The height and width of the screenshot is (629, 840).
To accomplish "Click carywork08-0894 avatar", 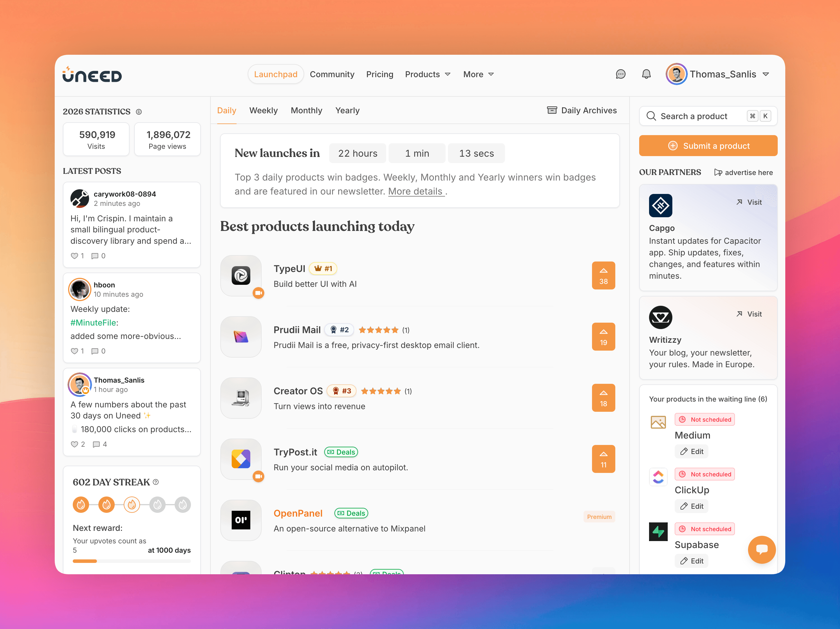I will click(x=80, y=198).
